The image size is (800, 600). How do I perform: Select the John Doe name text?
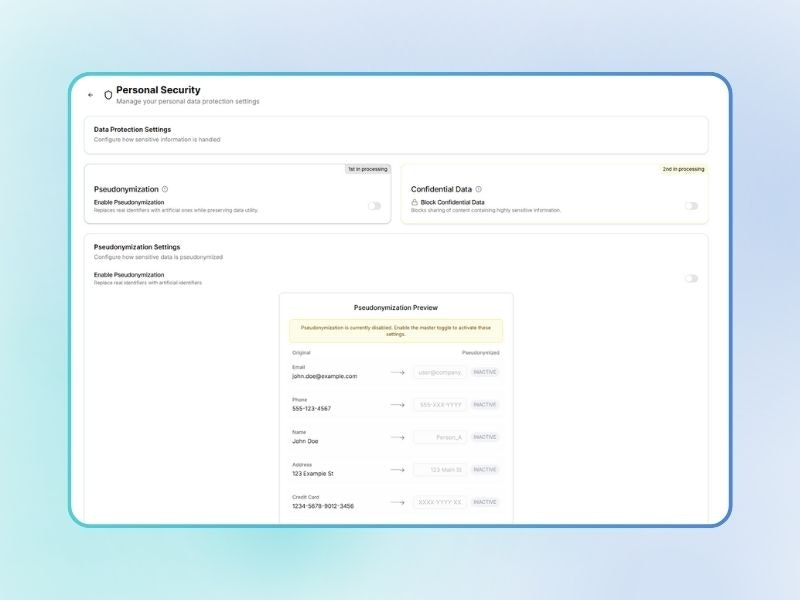(305, 441)
